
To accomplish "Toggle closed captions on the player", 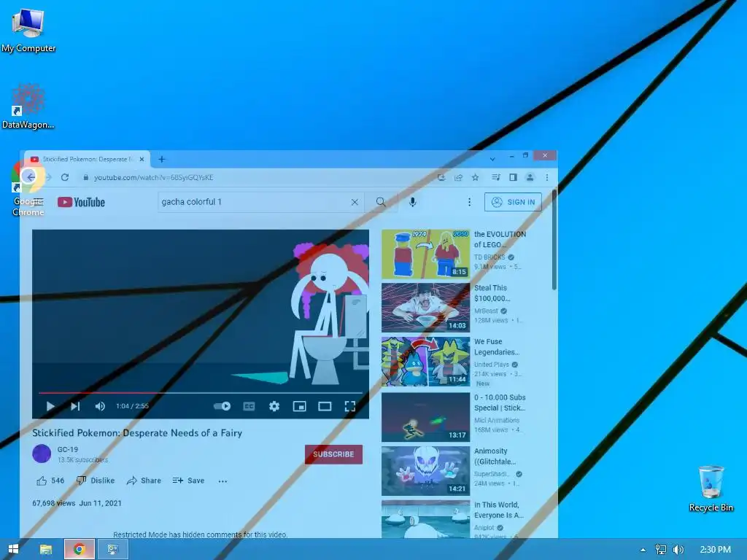I will (249, 406).
